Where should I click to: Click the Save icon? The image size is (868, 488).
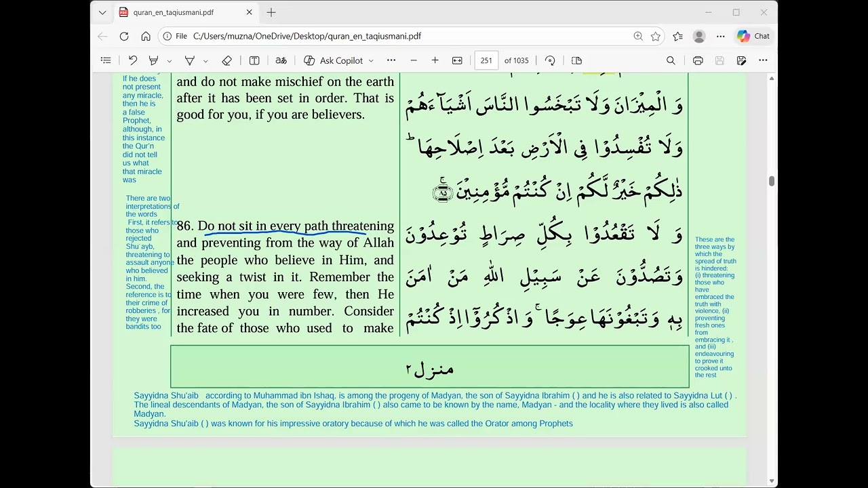coord(719,60)
